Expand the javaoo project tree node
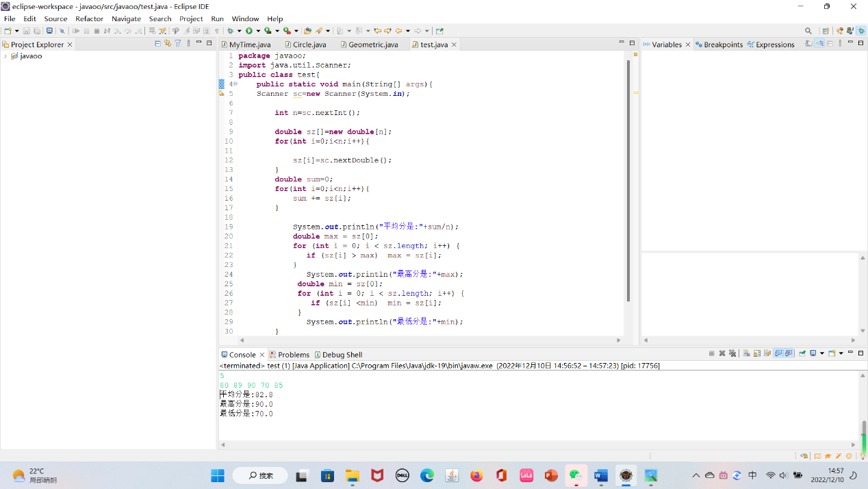This screenshot has width=868, height=489. coord(5,56)
